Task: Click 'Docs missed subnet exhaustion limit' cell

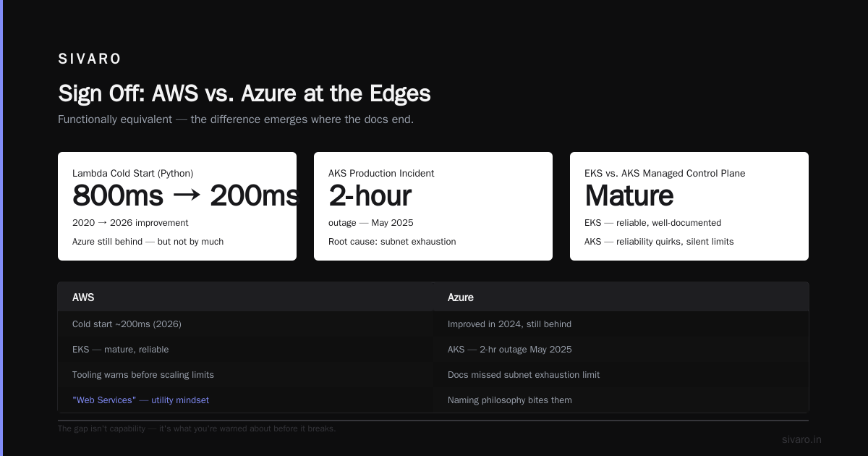Action: coord(621,375)
